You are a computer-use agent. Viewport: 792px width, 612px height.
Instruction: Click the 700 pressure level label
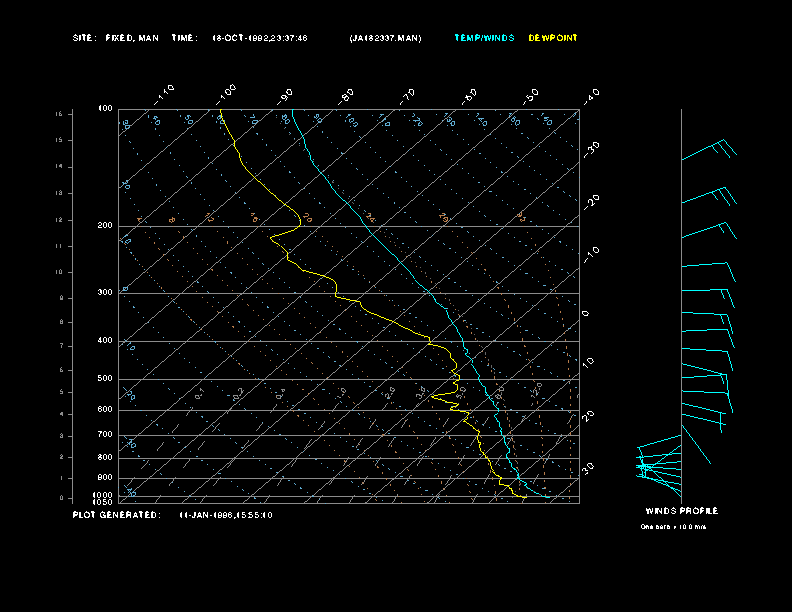coord(105,435)
